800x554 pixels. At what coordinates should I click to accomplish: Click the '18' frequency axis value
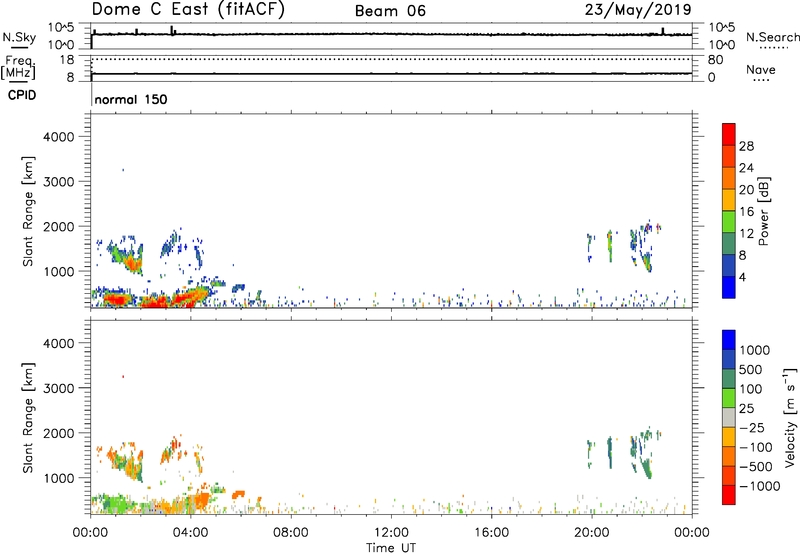point(67,60)
